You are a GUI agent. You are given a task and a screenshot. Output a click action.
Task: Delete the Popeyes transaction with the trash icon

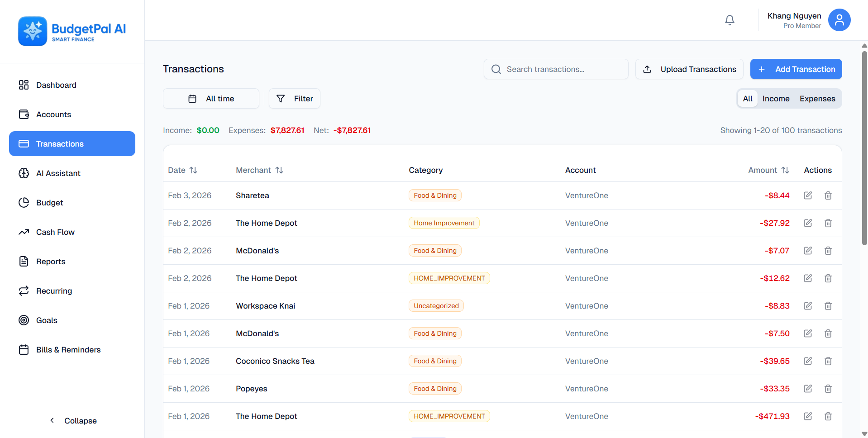(828, 388)
